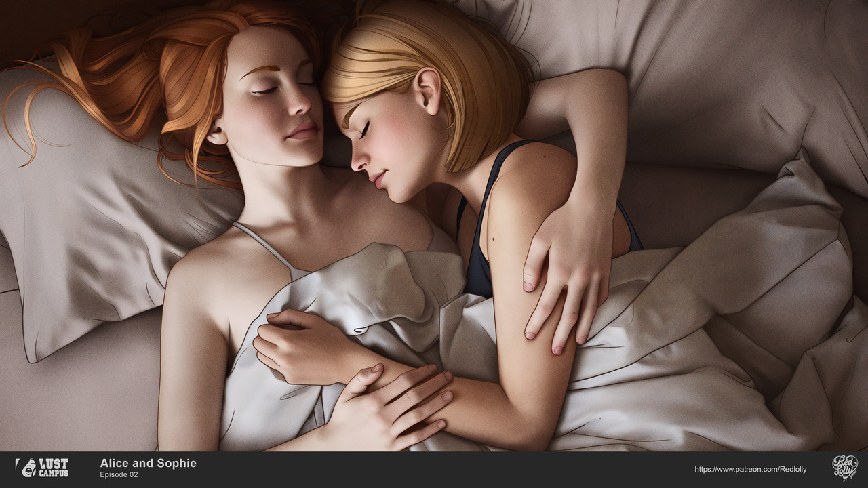Select the 'Alice and Sophie' title text
Screen dimensions: 868x488
coord(148,463)
